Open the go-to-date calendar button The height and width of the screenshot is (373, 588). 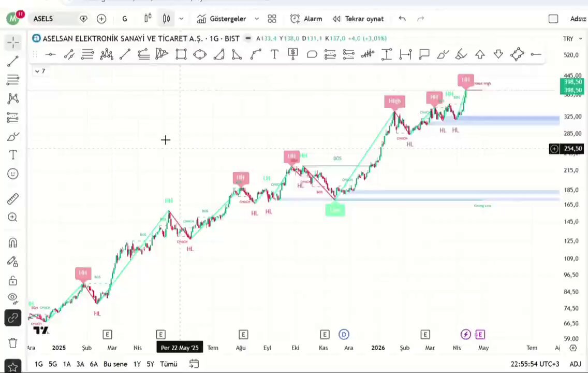click(194, 364)
